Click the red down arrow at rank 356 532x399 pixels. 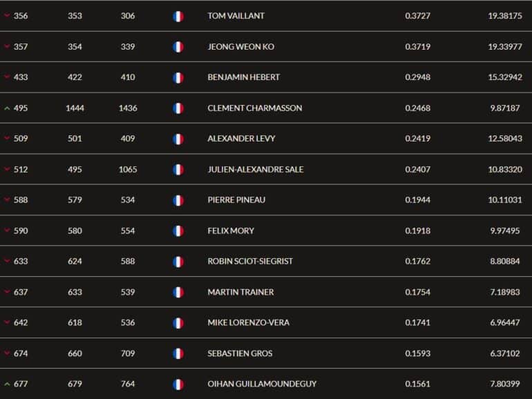[x=7, y=16]
